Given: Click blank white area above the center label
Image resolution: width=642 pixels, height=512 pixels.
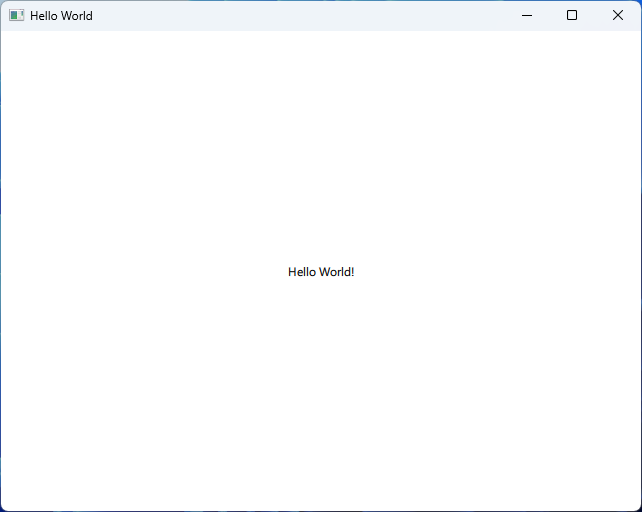Looking at the screenshot, I should tap(321, 150).
